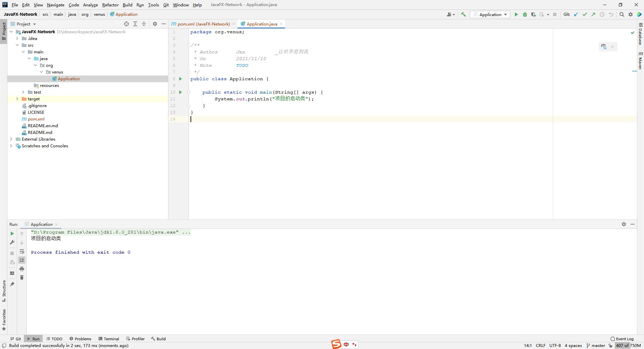Click run gutter icon beside class Application
Image resolution: width=644 pixels, height=349 pixels.
tap(180, 79)
